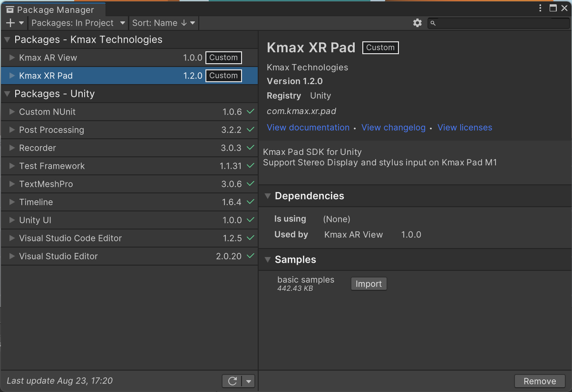Select the Visual Studio Editor package
The height and width of the screenshot is (392, 572).
(x=129, y=256)
